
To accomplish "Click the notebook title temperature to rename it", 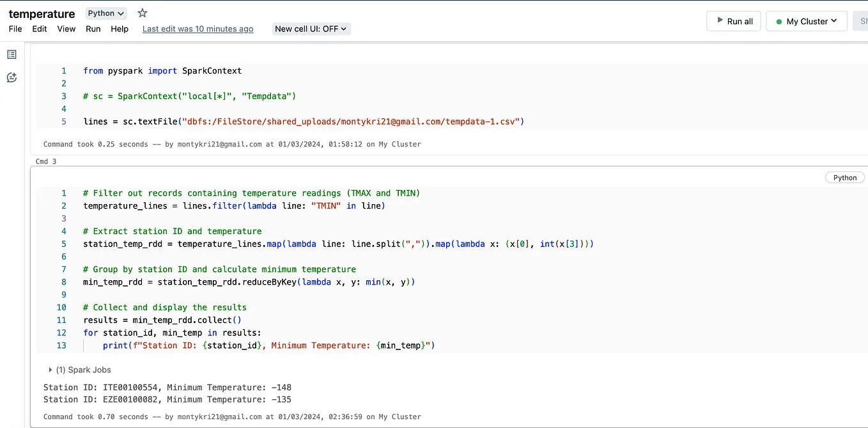I will [x=42, y=13].
